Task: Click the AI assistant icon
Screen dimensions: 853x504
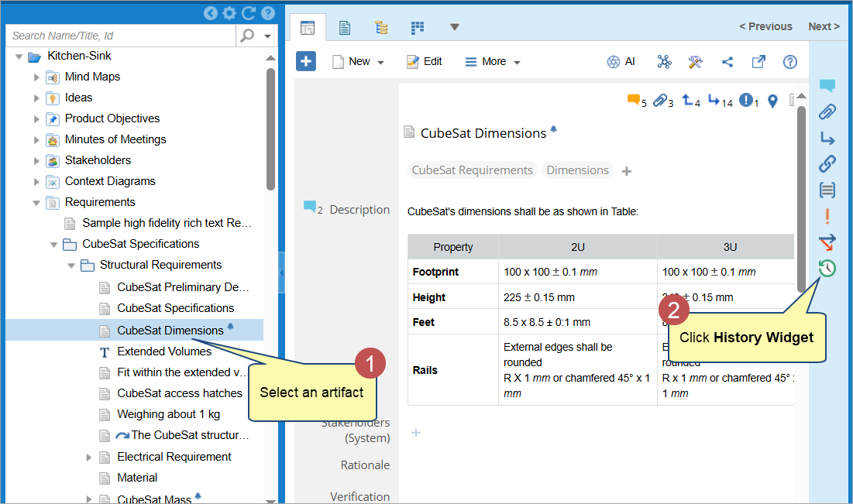Action: click(621, 62)
